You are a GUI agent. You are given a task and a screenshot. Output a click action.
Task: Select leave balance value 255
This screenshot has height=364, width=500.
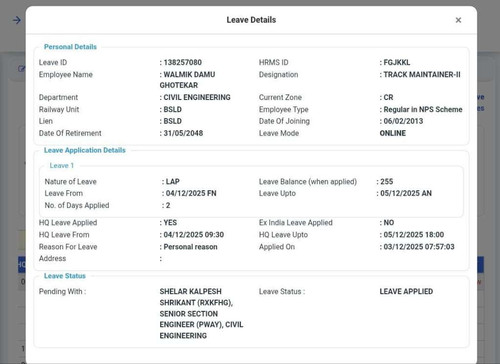[x=387, y=182]
